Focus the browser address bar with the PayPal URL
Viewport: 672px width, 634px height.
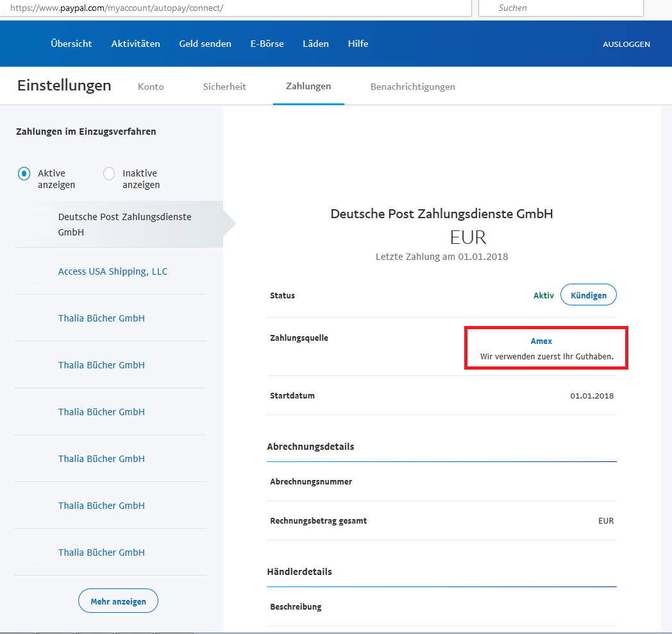[236, 8]
